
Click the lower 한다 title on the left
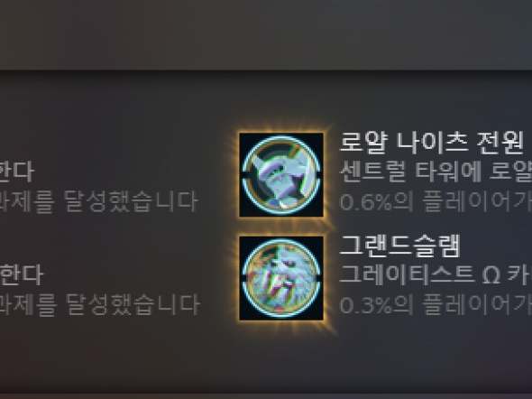(x=21, y=274)
